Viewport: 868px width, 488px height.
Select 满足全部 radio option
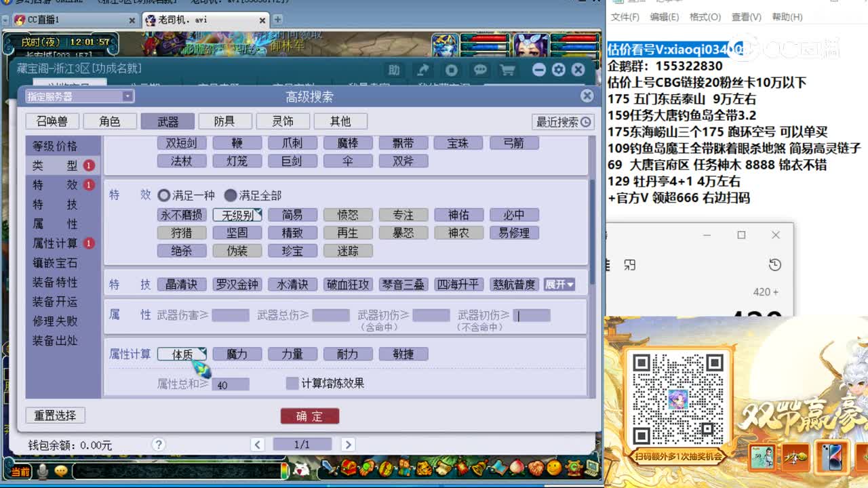click(x=231, y=195)
